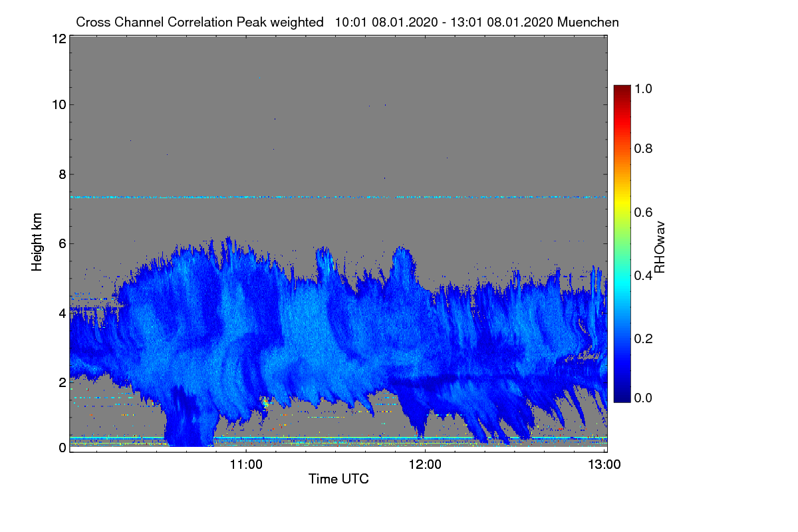Image resolution: width=798 pixels, height=532 pixels.
Task: Click the '1.0' colorbar tick label
Action: pyautogui.click(x=644, y=88)
